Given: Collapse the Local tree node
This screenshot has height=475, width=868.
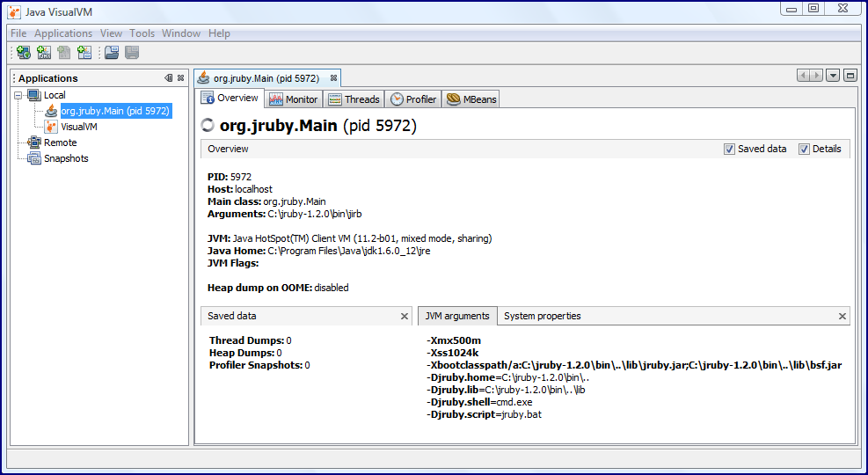Looking at the screenshot, I should tap(18, 95).
